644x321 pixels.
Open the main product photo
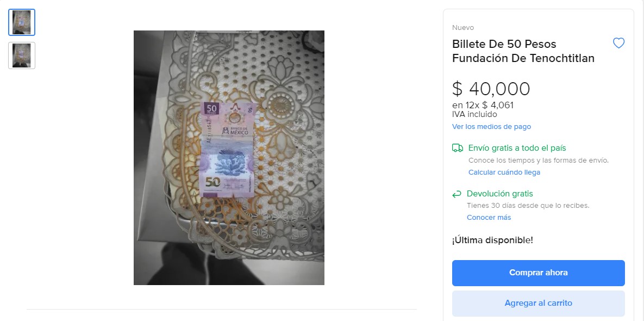tap(229, 157)
